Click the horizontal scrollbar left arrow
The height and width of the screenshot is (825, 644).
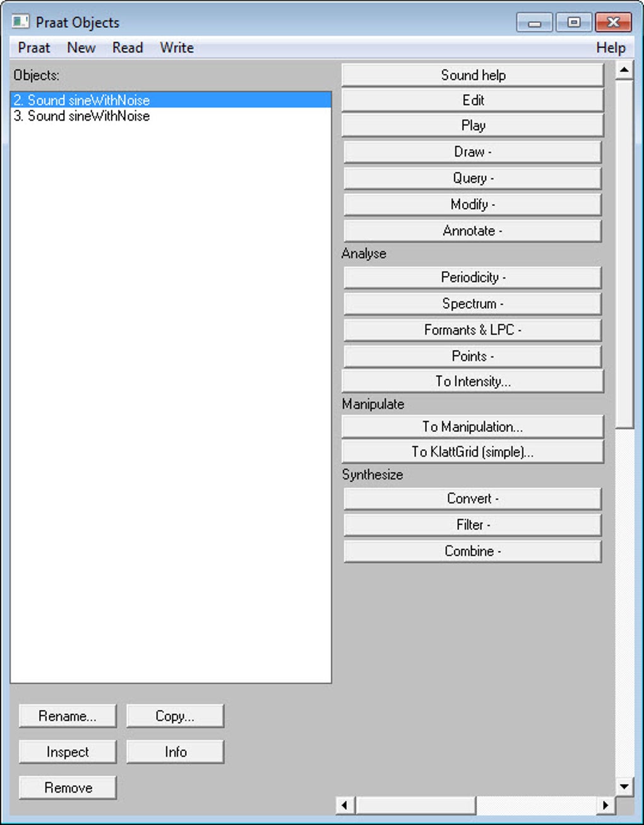[344, 805]
